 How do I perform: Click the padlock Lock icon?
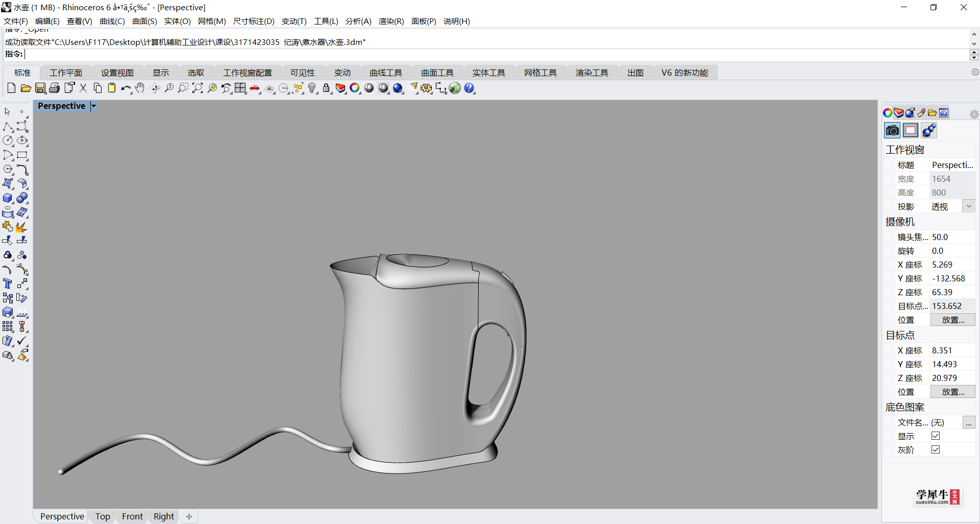pos(327,88)
